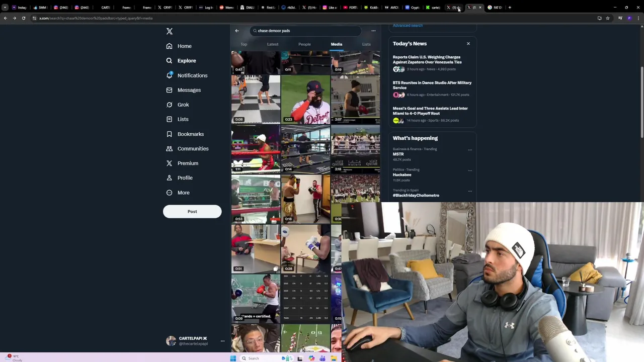Play the Detroit jersey video thumbnail (0:23)

coord(305,100)
